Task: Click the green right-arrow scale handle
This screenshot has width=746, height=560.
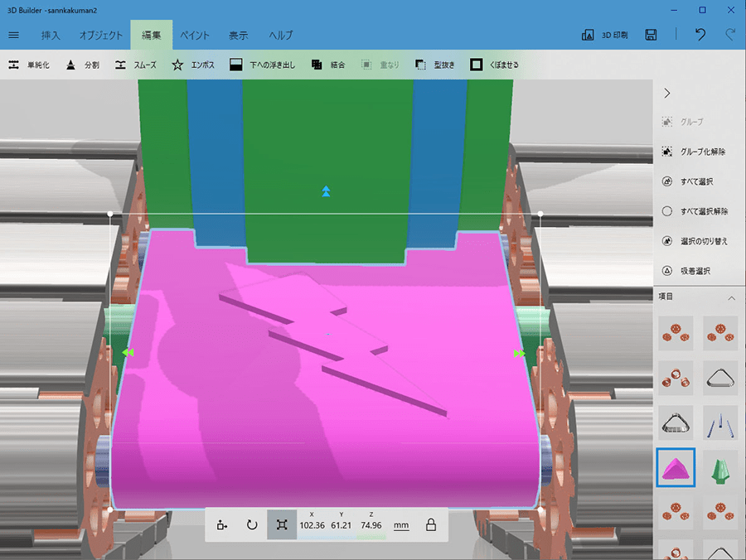Action: pyautogui.click(x=519, y=353)
